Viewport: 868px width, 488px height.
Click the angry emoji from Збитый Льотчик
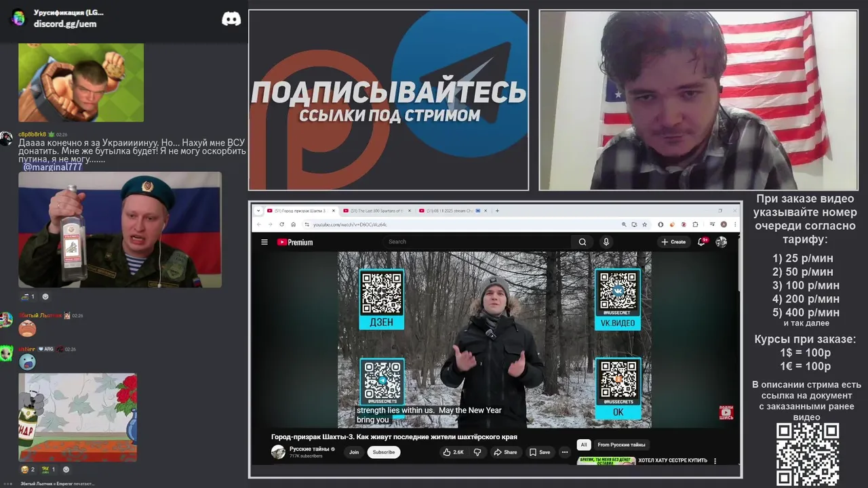tap(27, 329)
